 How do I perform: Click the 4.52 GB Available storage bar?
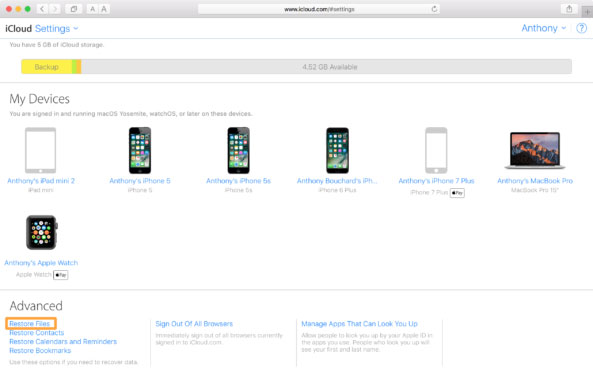pos(326,67)
